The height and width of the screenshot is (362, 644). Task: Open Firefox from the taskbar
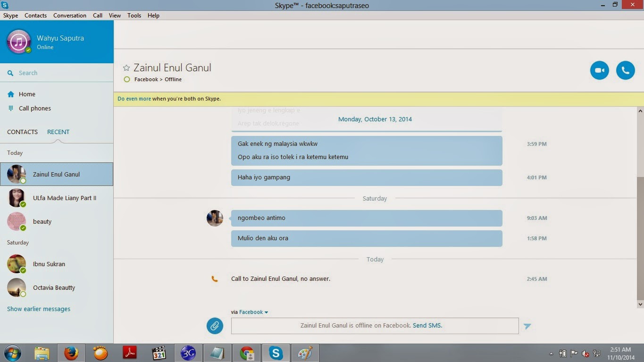71,353
